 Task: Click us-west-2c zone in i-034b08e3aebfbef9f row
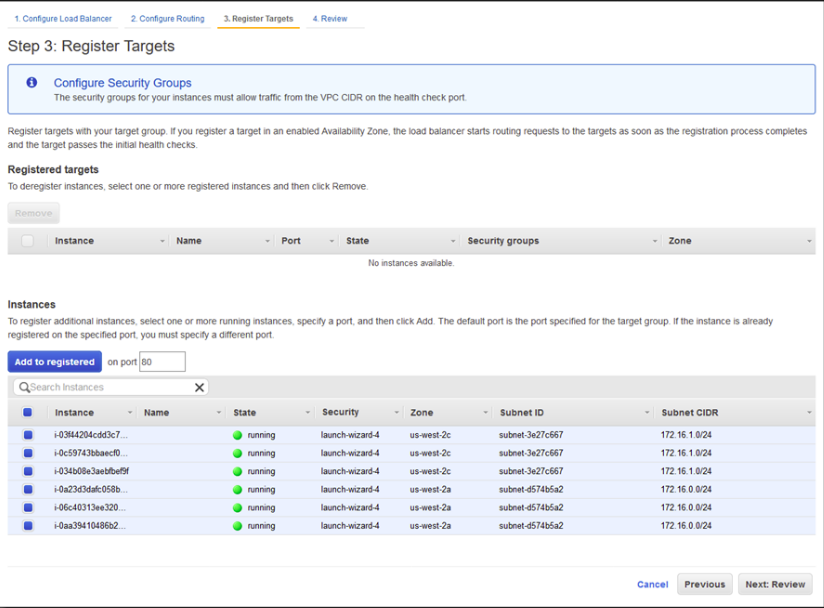(x=430, y=471)
